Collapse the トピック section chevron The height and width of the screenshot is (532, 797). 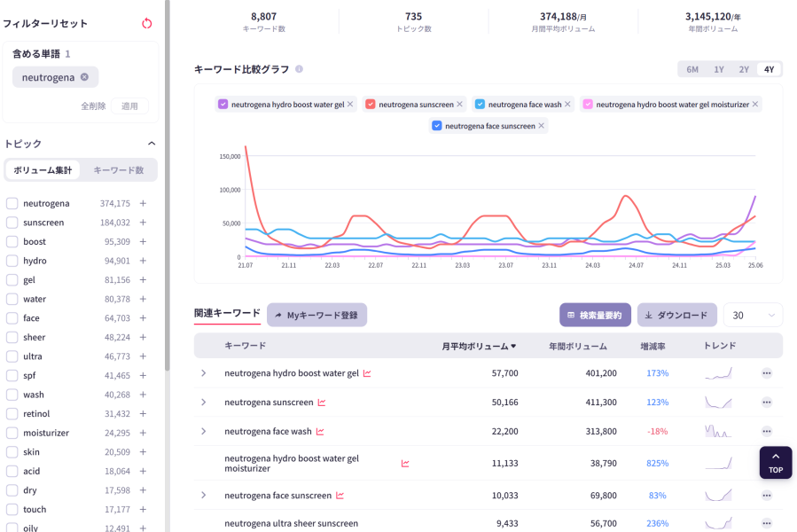tap(152, 144)
